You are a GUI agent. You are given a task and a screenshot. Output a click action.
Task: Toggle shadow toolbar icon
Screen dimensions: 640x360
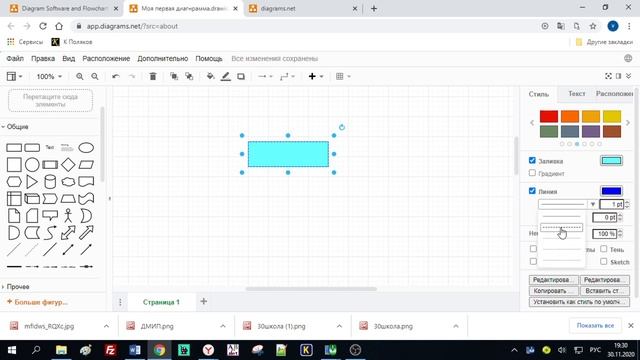[x=241, y=76]
